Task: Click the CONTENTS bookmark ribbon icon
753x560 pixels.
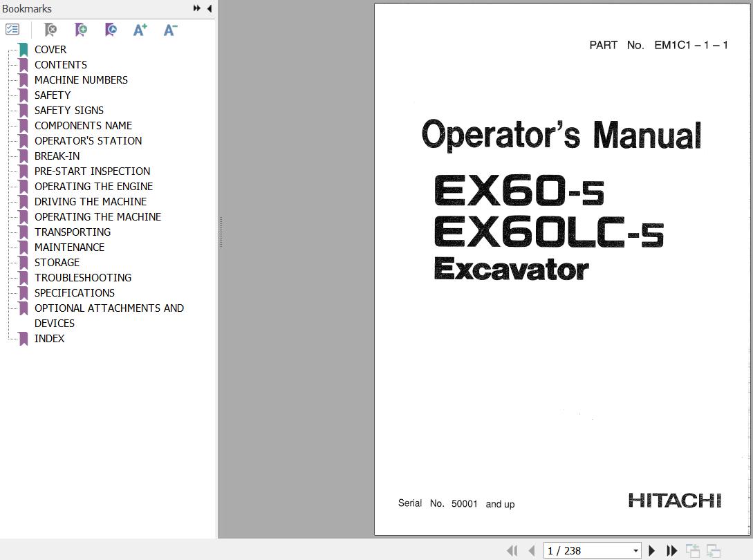Action: click(24, 65)
